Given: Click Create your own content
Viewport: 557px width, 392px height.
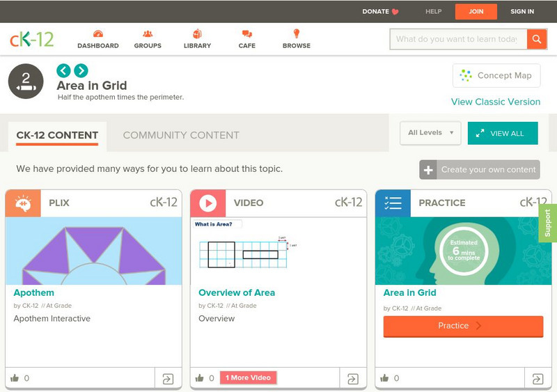Looking at the screenshot, I should (x=480, y=170).
